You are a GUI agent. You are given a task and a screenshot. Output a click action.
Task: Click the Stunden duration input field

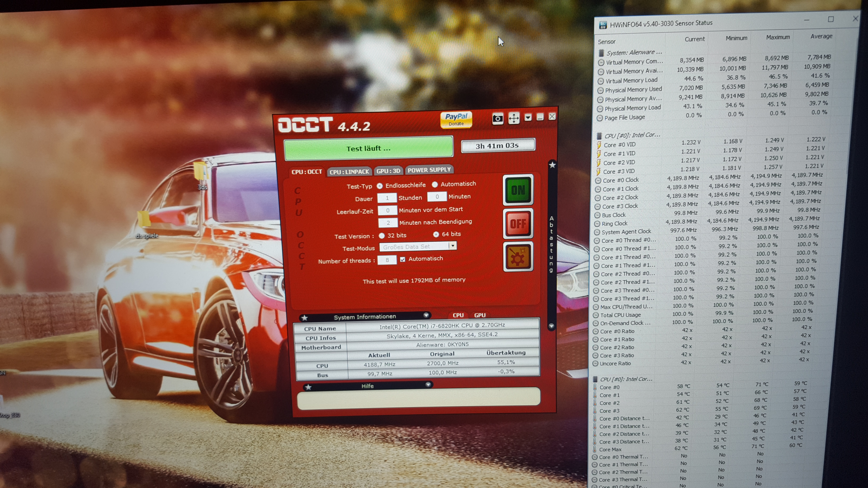[387, 198]
